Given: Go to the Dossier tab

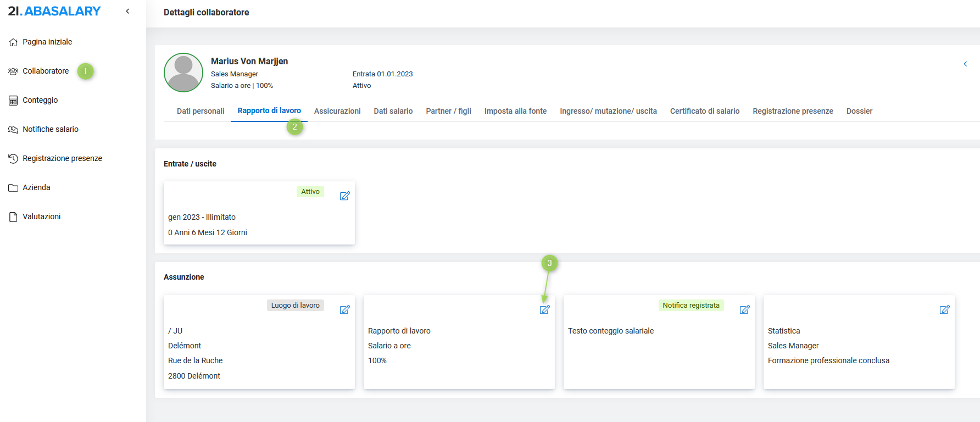Looking at the screenshot, I should point(859,111).
